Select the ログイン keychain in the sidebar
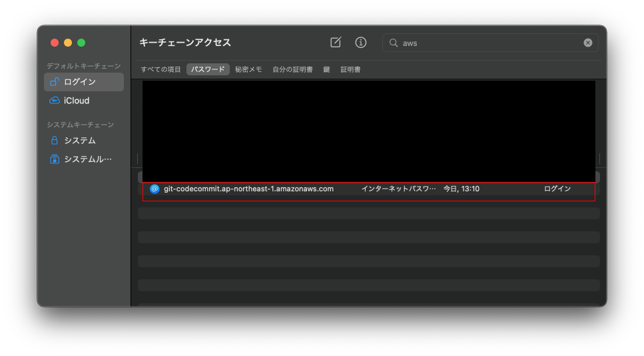644x356 pixels. coord(84,82)
